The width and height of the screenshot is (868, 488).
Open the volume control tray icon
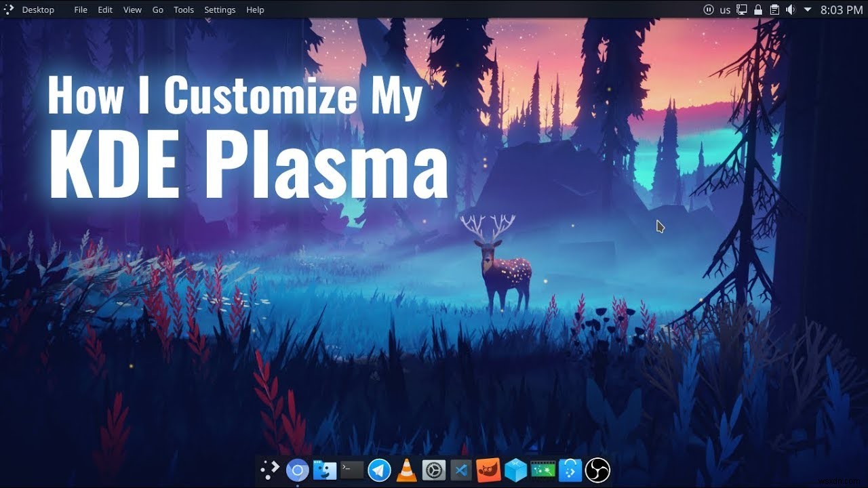coord(790,9)
